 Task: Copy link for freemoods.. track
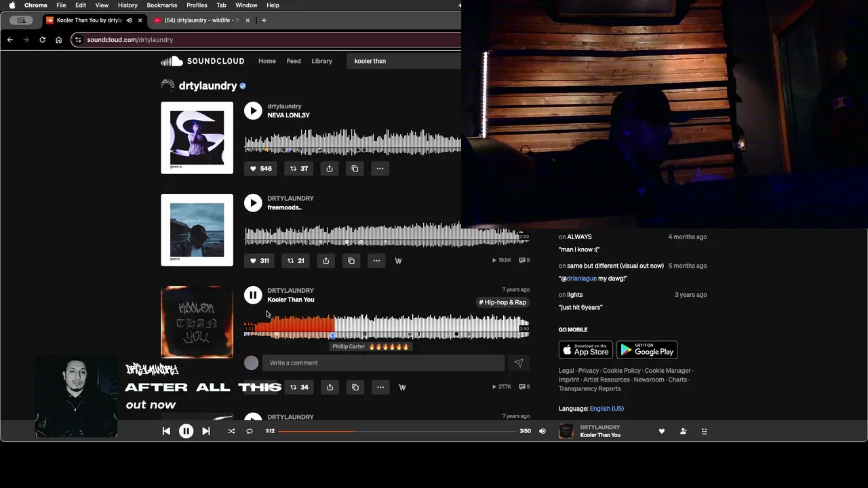pos(351,260)
